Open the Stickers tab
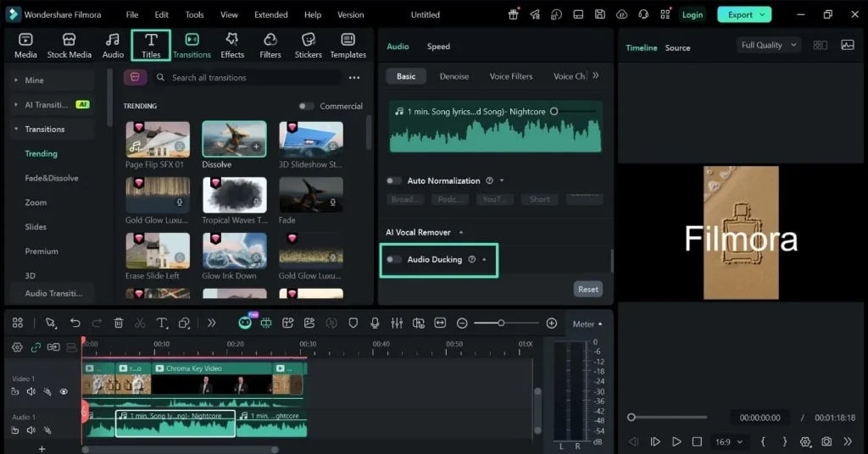 tap(309, 46)
